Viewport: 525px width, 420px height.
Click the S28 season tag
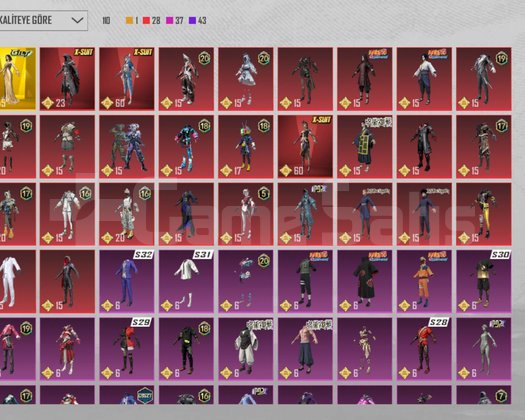coord(439,323)
